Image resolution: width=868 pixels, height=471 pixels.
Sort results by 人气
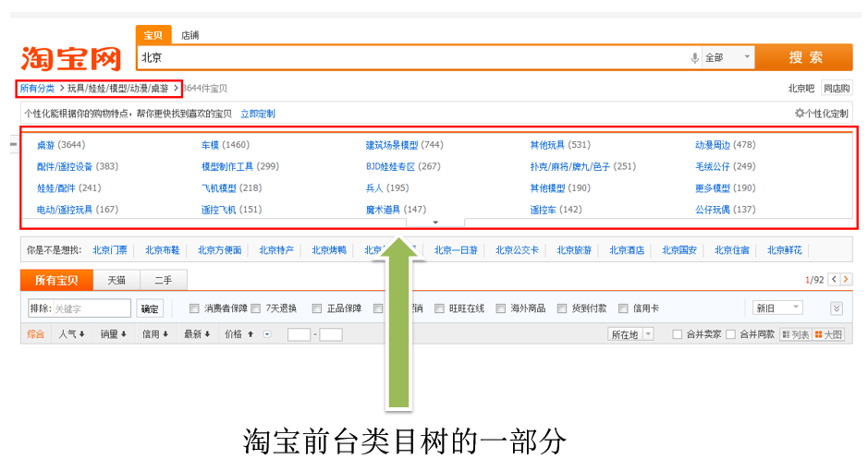tap(72, 334)
